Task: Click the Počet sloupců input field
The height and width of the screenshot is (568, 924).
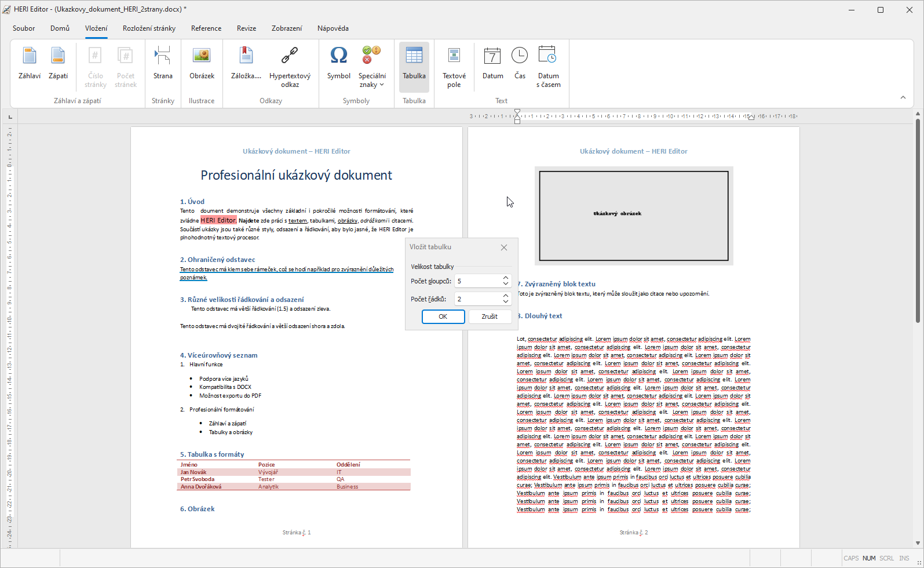Action: 477,281
